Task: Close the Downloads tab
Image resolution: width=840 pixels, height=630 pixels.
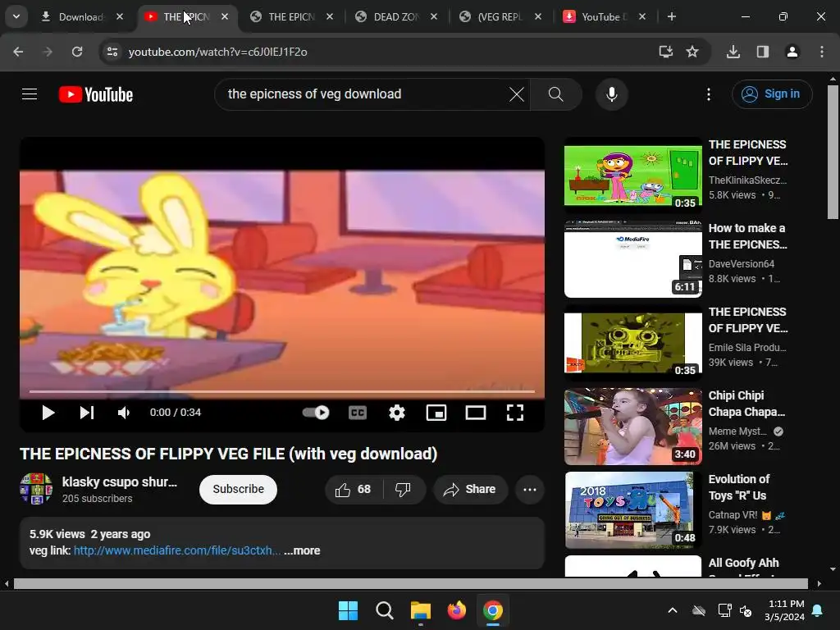Action: click(x=120, y=16)
